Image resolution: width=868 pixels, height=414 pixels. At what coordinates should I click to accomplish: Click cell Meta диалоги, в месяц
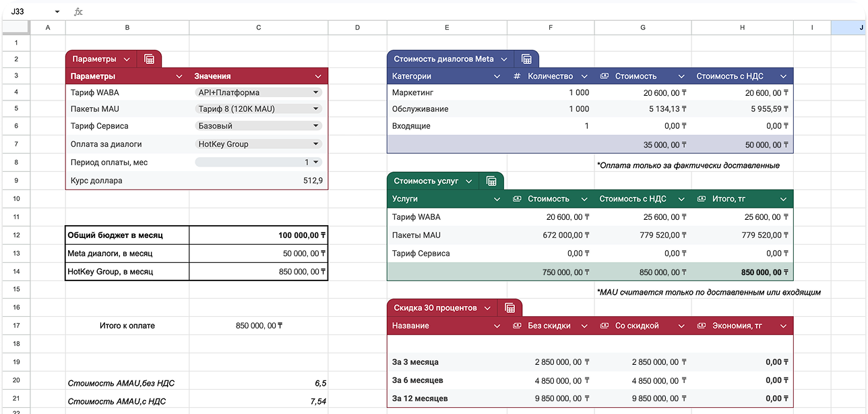pos(127,254)
